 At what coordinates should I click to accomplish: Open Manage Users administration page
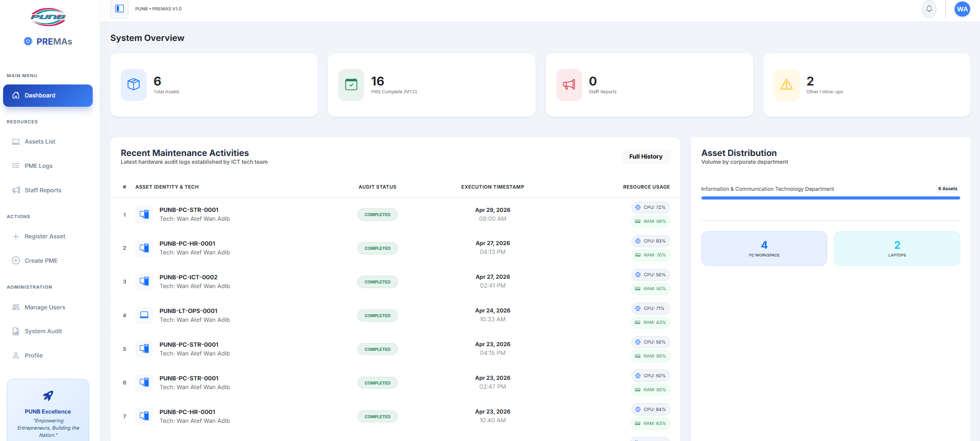(48, 307)
